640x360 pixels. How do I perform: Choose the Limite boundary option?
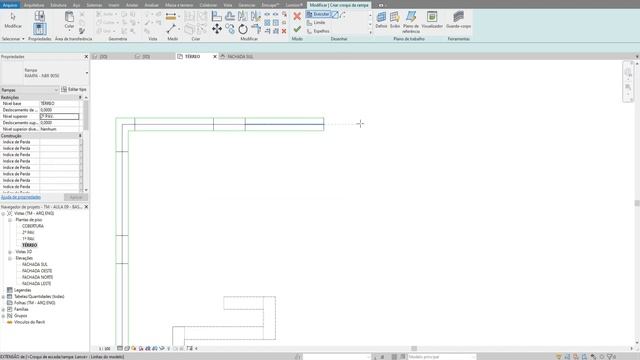point(316,23)
